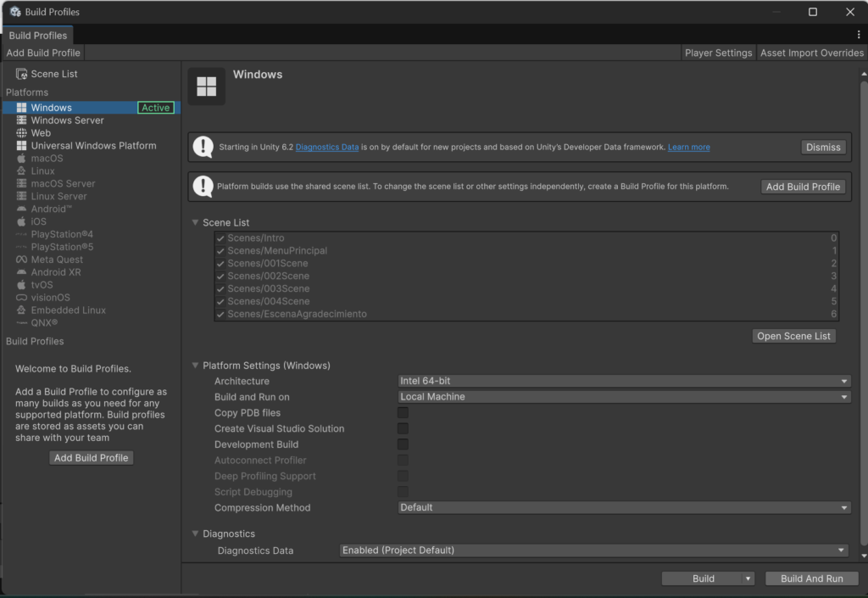The height and width of the screenshot is (598, 868).
Task: Click the Scene List icon in sidebar
Action: tap(21, 74)
